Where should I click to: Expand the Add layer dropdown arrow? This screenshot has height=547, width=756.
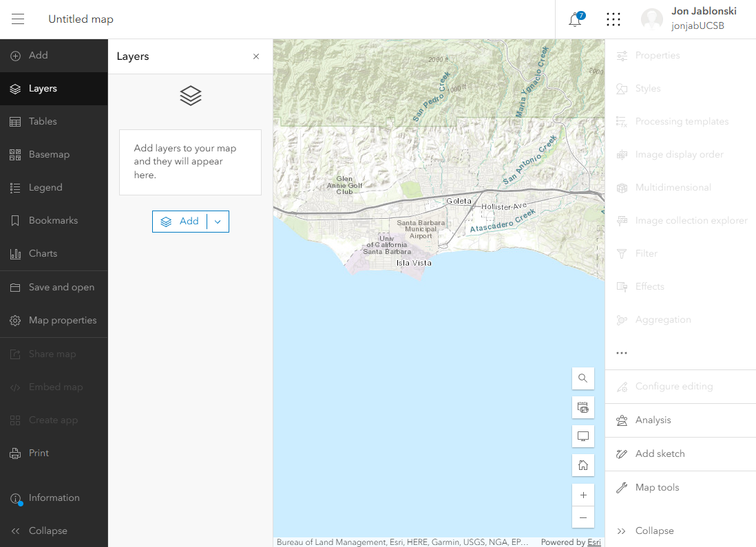pos(218,222)
